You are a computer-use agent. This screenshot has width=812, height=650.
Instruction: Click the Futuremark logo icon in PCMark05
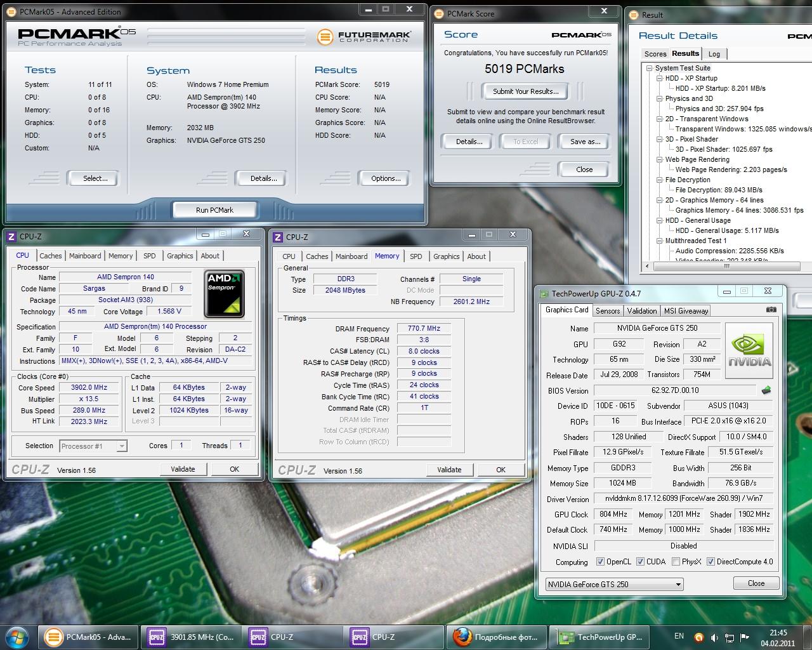(325, 36)
